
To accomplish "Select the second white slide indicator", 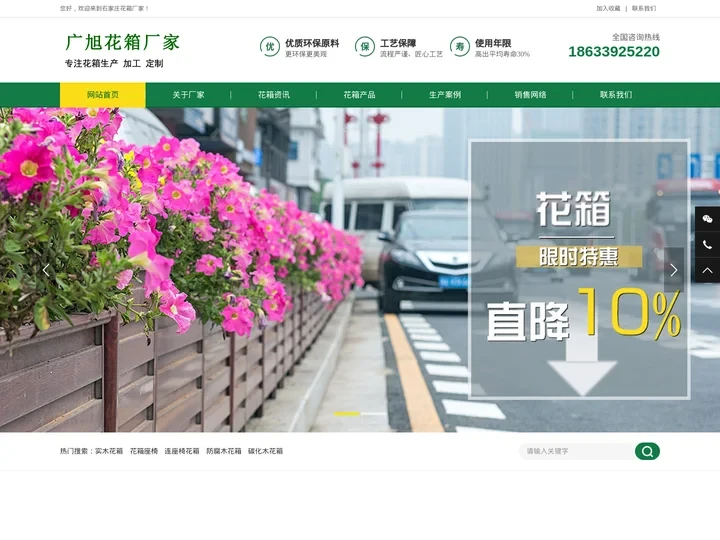I will pos(373,414).
